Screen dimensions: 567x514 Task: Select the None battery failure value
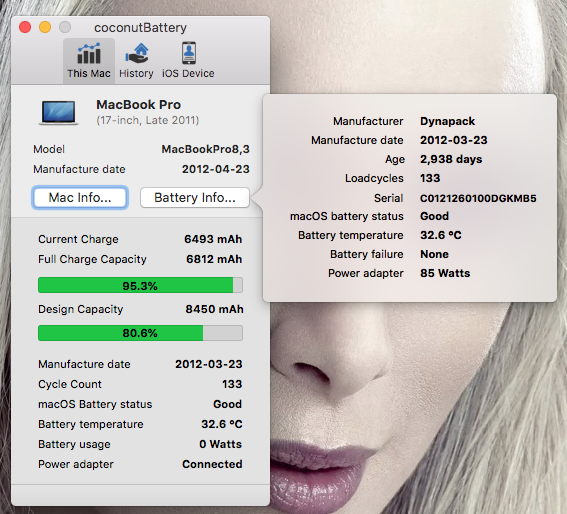pyautogui.click(x=434, y=254)
